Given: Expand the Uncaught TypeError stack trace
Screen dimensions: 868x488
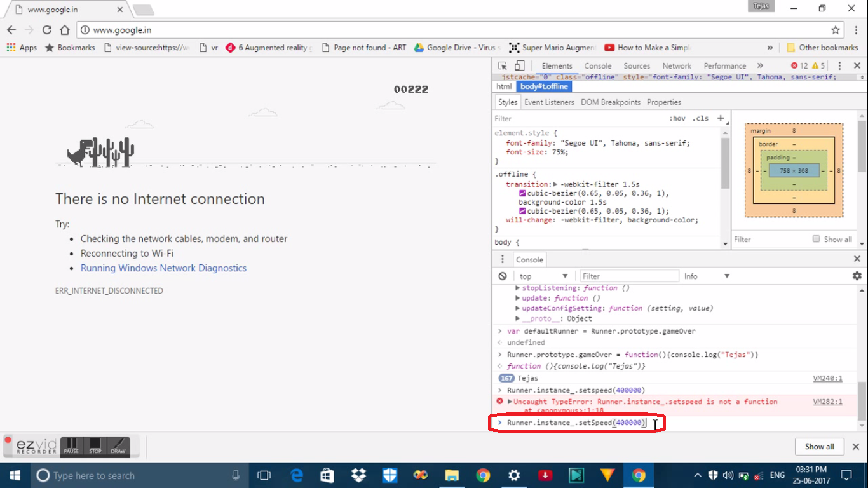Looking at the screenshot, I should click(x=510, y=402).
